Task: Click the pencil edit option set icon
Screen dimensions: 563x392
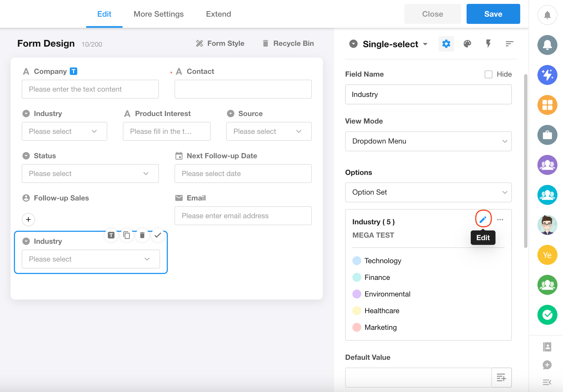Action: 483,219
